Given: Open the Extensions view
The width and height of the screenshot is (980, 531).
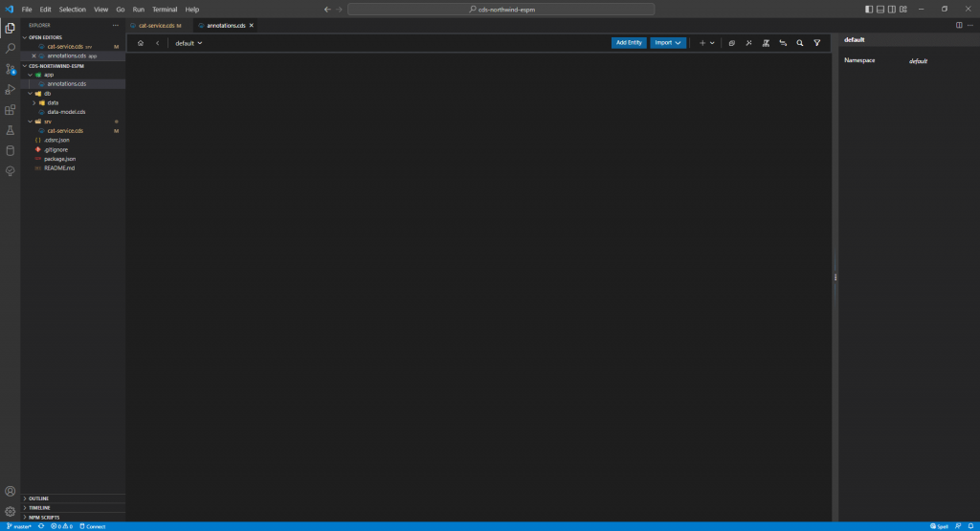Looking at the screenshot, I should [10, 110].
